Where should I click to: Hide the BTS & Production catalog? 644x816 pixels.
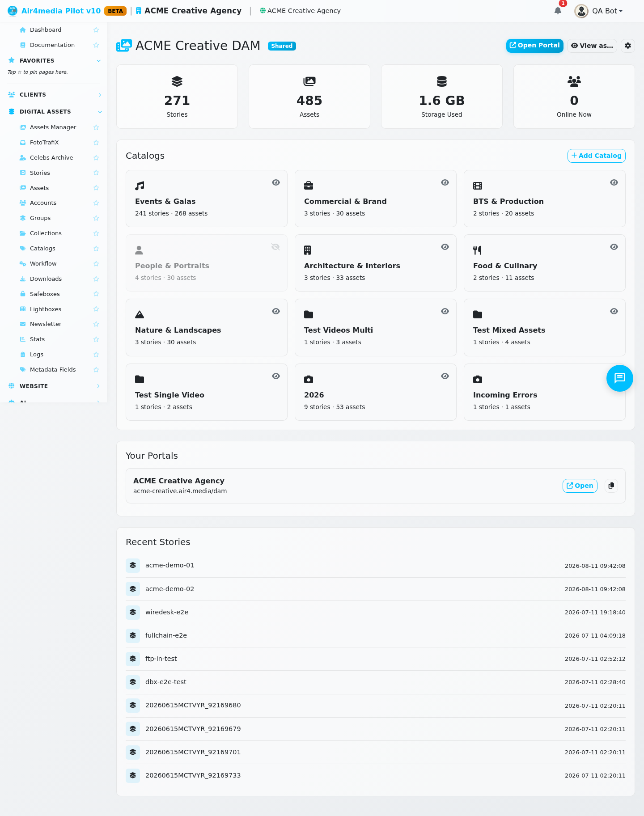pyautogui.click(x=614, y=182)
